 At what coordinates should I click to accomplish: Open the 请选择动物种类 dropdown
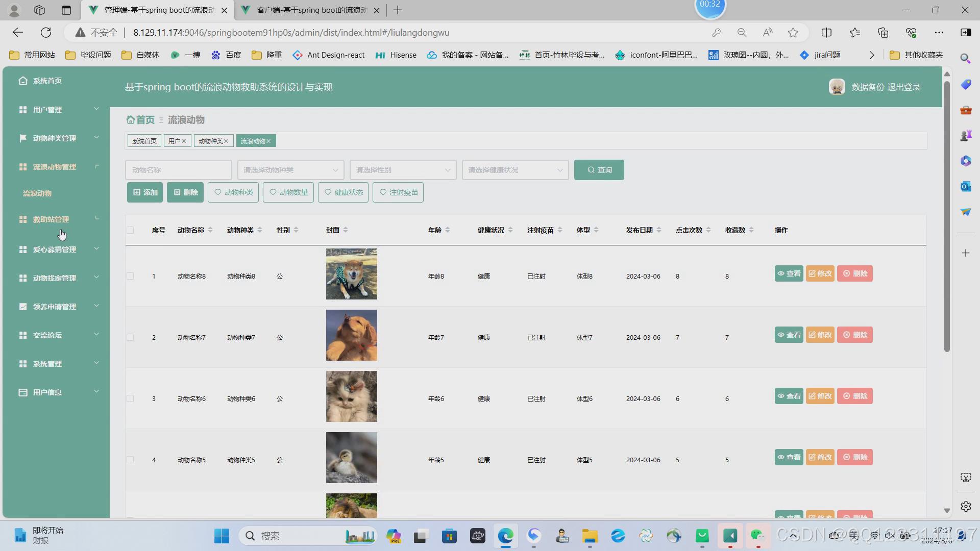pyautogui.click(x=290, y=170)
